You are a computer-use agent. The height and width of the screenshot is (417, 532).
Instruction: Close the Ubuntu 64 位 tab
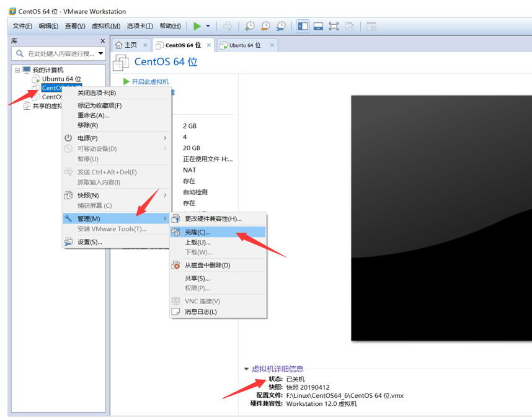[272, 45]
